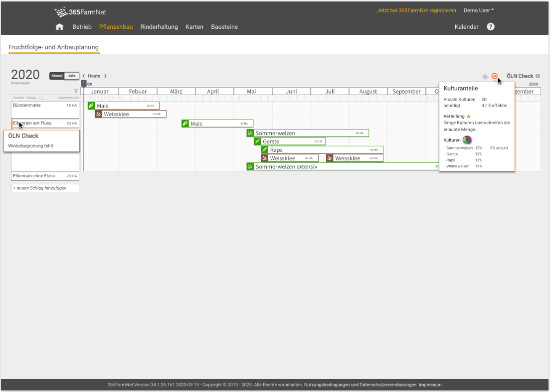The image size is (550, 392).
Task: Click the orange Verteilung warning triangle
Action: coord(468,116)
